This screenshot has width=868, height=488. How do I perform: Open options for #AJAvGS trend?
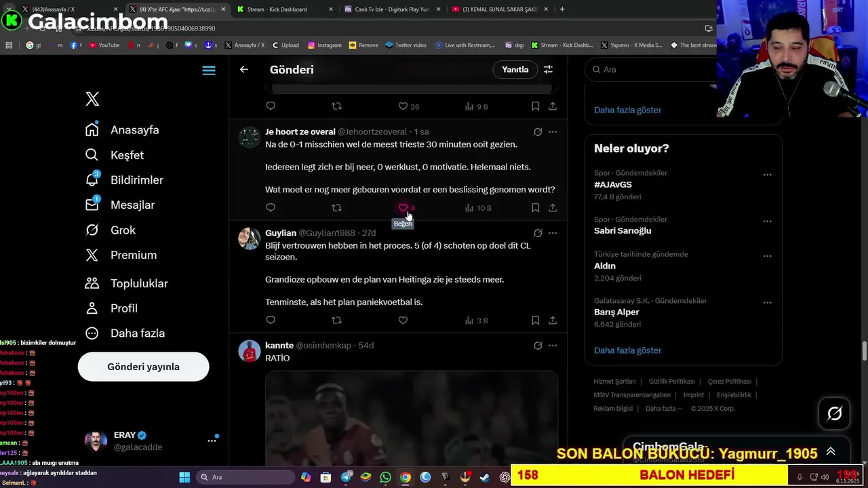click(767, 174)
